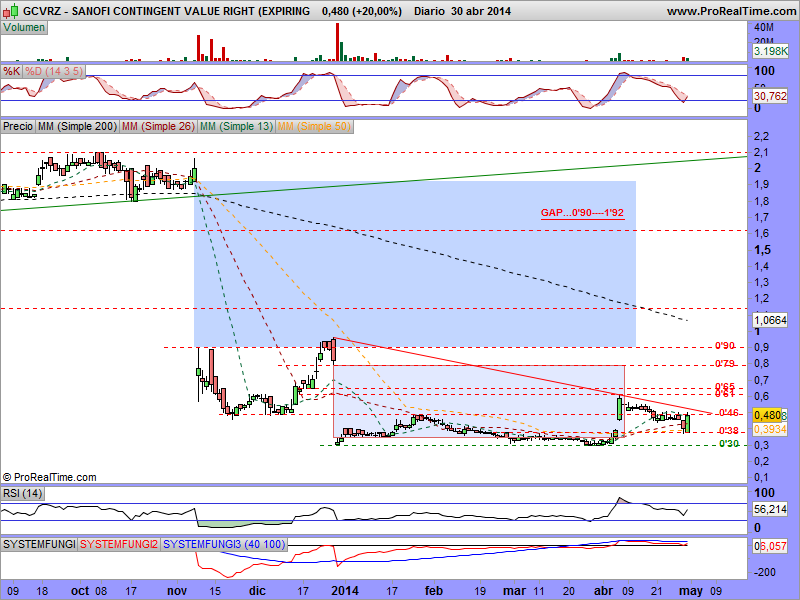
Task: Select the MM (Simple 13) label
Action: 236,126
